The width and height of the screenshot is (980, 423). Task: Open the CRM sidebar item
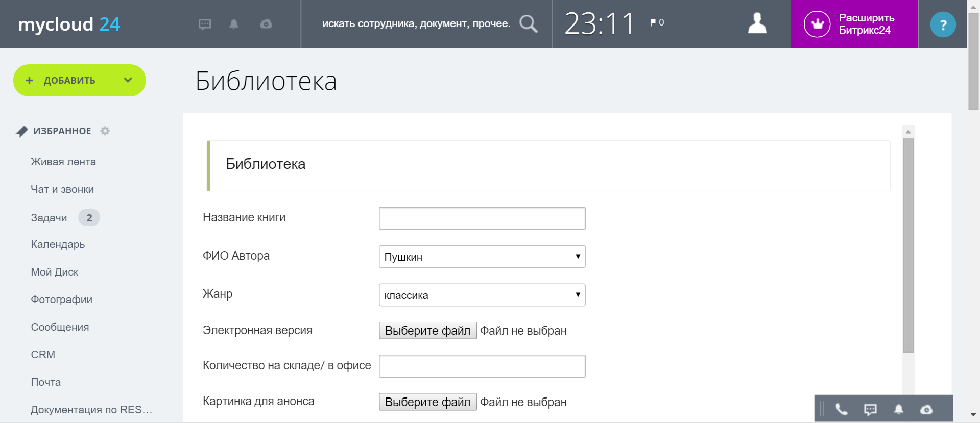point(43,355)
